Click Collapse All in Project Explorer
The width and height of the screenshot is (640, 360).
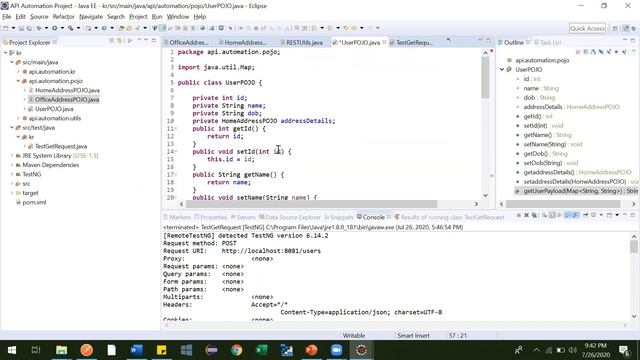pos(111,41)
